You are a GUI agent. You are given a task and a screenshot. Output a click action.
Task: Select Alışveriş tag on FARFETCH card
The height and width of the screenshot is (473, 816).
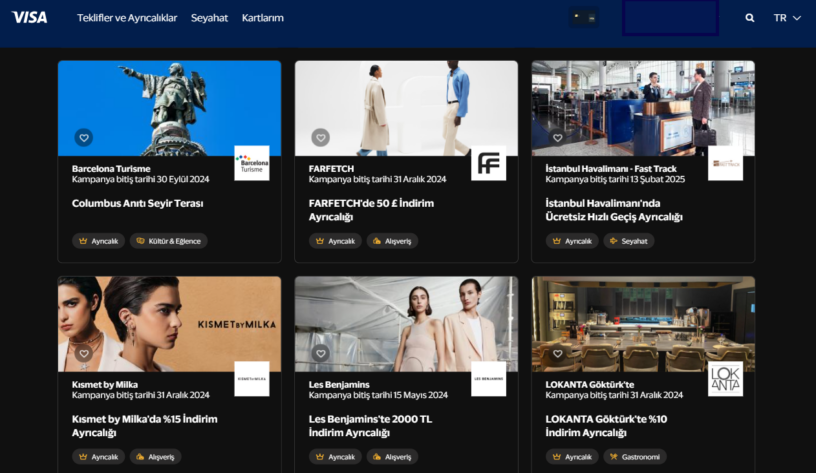pos(392,241)
